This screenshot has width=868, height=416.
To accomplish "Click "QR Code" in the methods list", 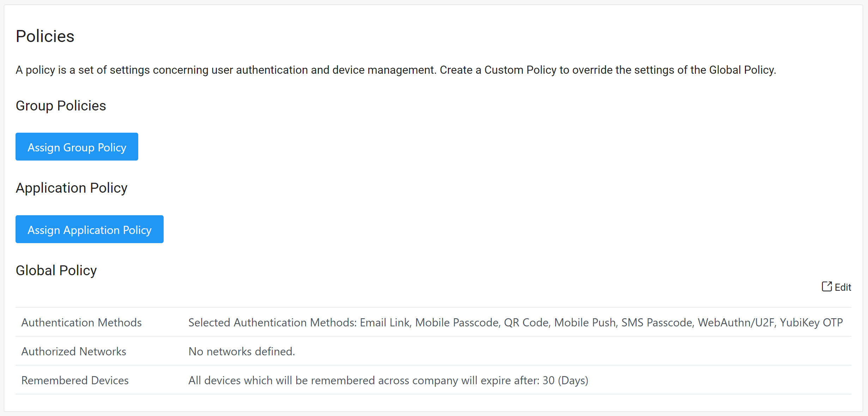I will pyautogui.click(x=527, y=322).
